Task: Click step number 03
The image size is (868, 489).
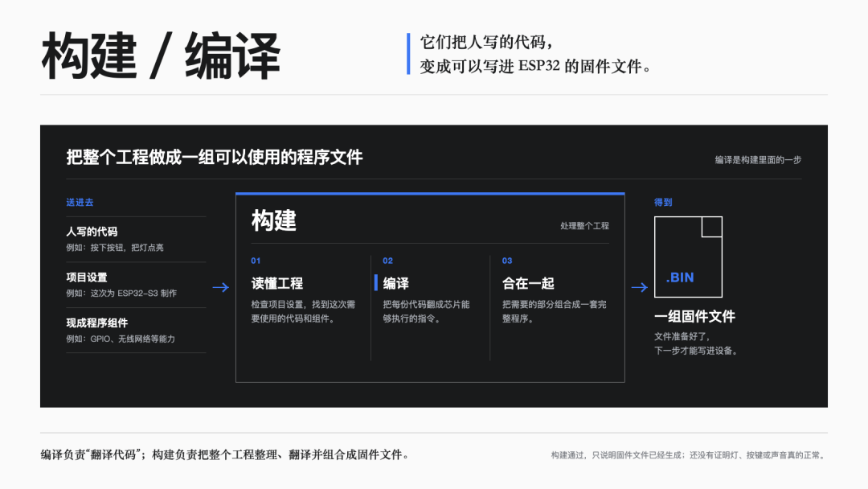Action: click(x=507, y=261)
